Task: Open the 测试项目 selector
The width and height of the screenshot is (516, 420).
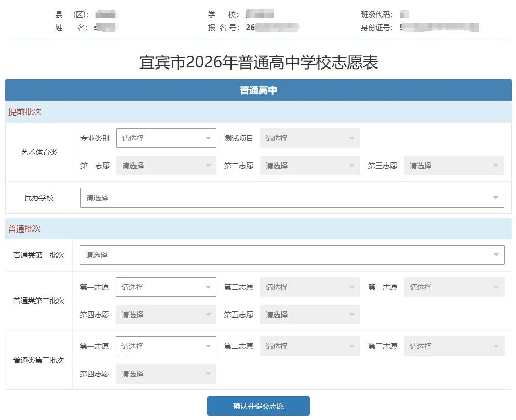Action: pos(309,138)
